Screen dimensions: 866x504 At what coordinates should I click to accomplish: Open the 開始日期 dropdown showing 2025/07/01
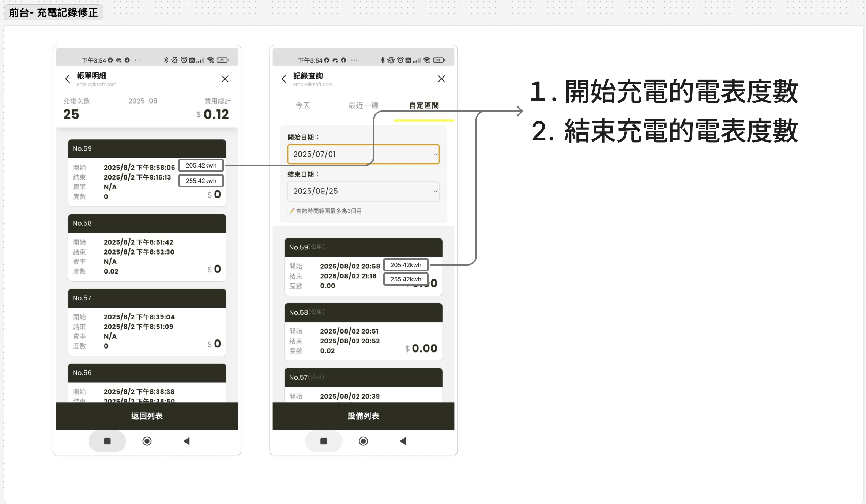363,154
